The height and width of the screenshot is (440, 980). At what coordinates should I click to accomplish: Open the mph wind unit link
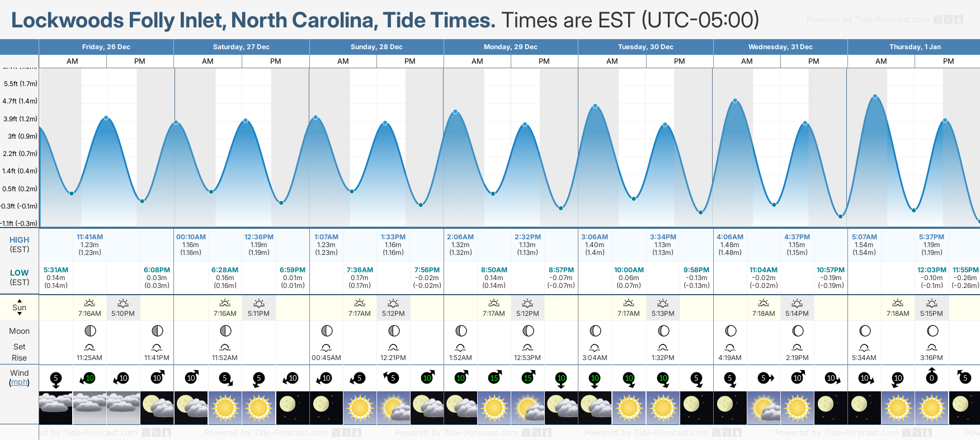(x=20, y=382)
